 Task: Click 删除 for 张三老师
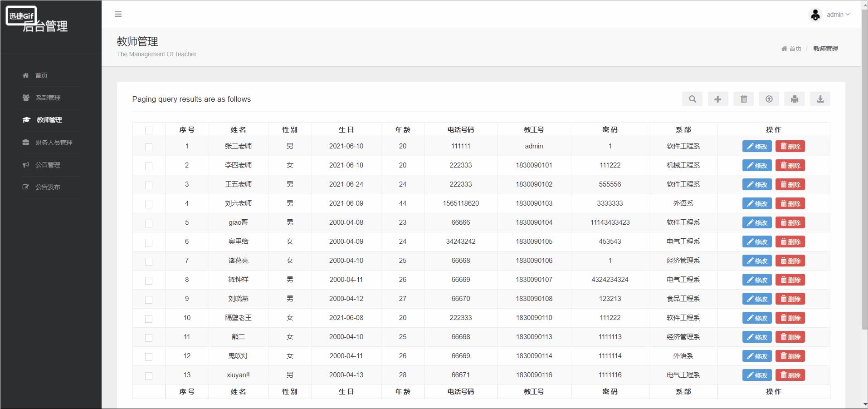point(790,147)
